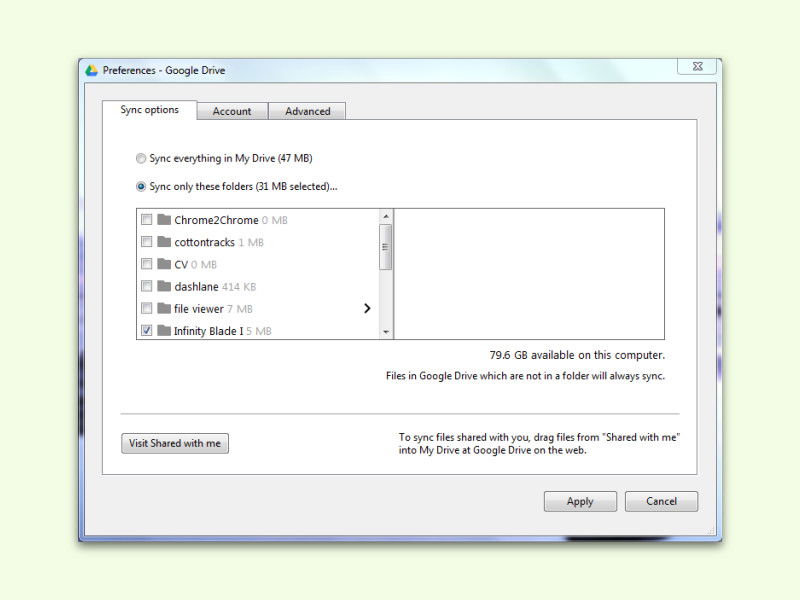Image resolution: width=800 pixels, height=600 pixels.
Task: Select Sync only these folders option
Action: [x=141, y=187]
